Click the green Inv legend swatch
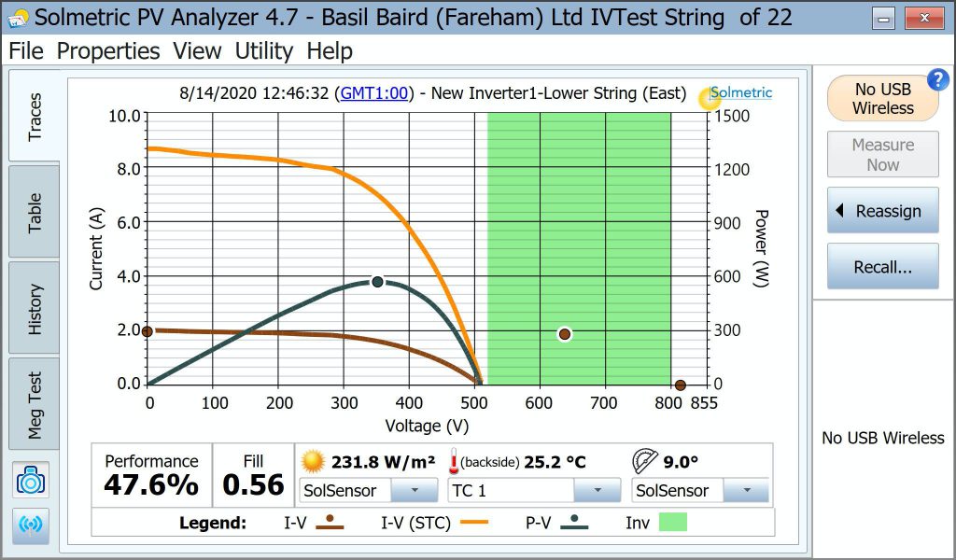This screenshot has width=956, height=560. (672, 523)
